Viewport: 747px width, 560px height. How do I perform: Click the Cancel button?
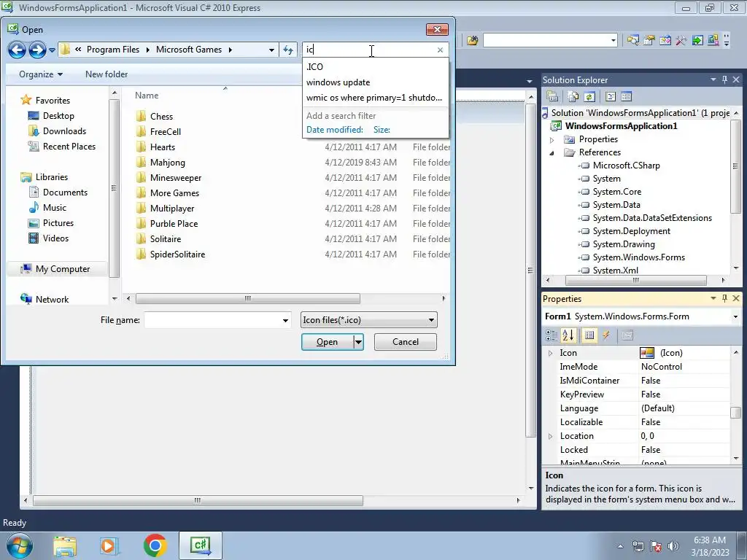click(406, 342)
